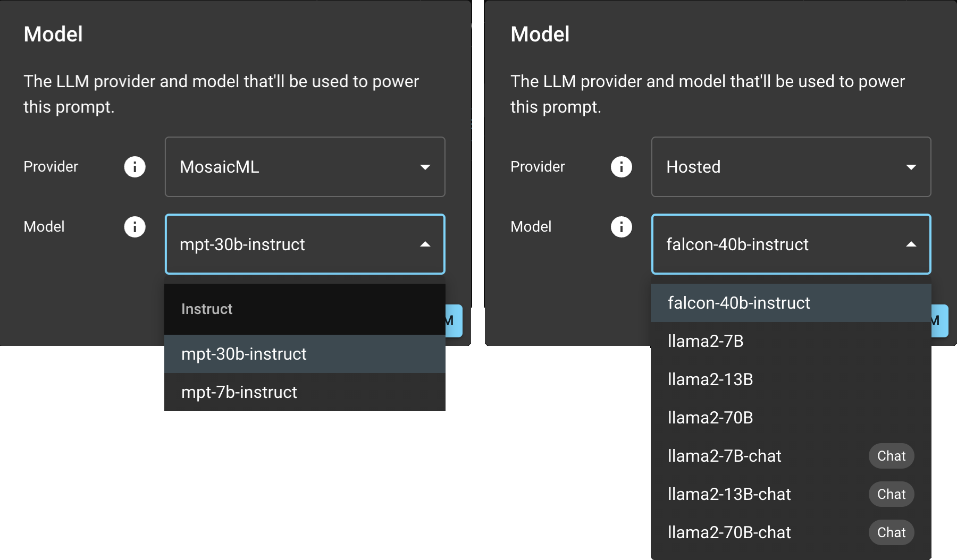Click the blue button behind the left dropdown

454,321
